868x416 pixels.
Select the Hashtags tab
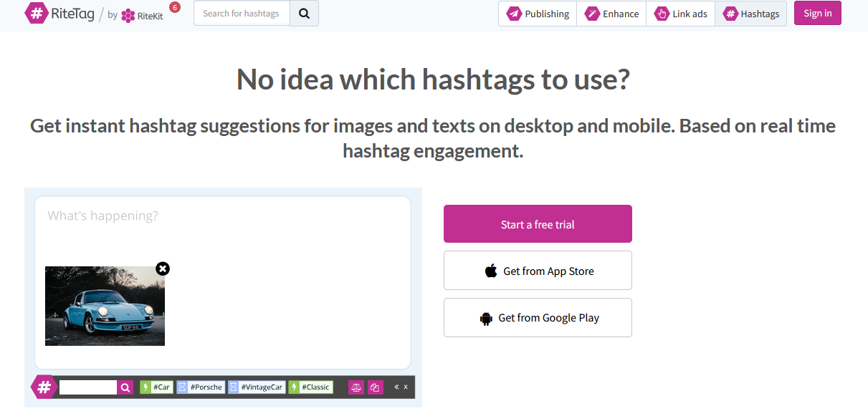click(750, 14)
